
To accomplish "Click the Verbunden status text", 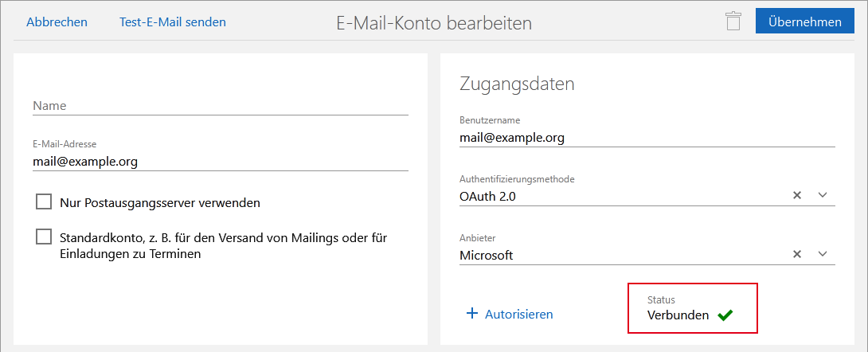I will pyautogui.click(x=678, y=315).
